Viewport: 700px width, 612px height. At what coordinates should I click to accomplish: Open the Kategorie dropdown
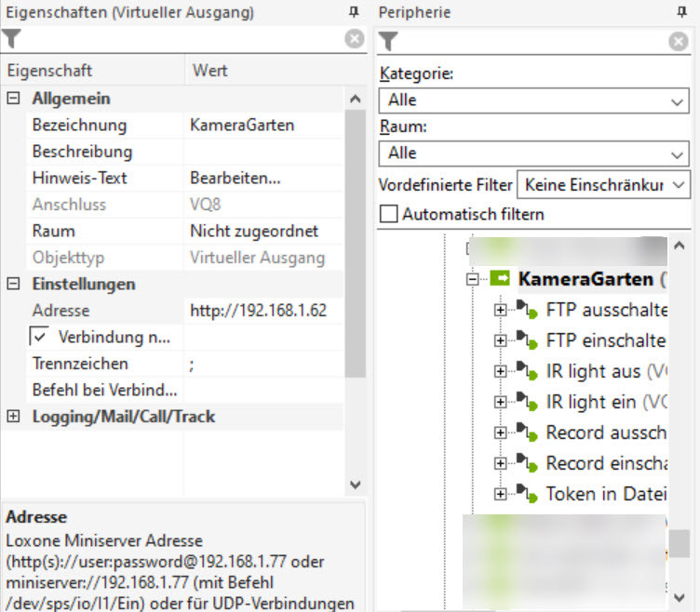coord(533,100)
